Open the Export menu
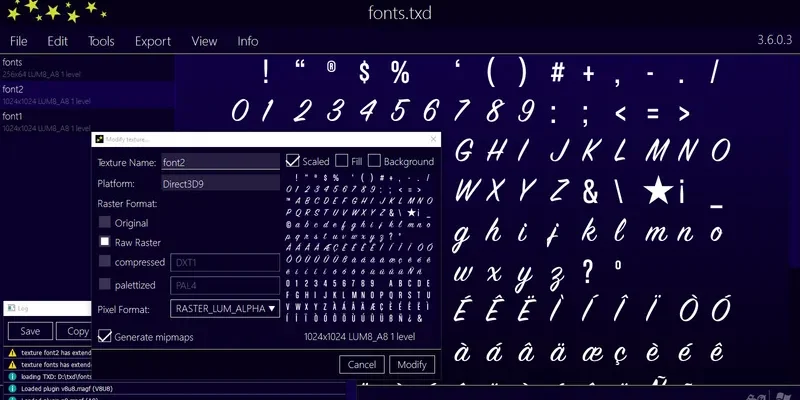The width and height of the screenshot is (800, 400). tap(153, 41)
